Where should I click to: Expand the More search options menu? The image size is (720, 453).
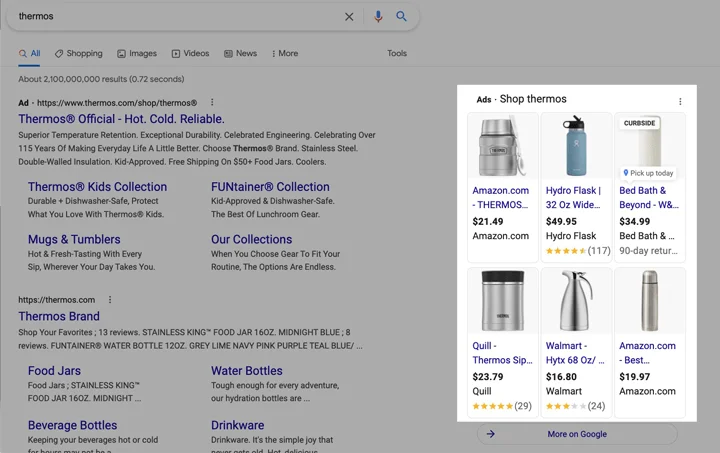(285, 54)
